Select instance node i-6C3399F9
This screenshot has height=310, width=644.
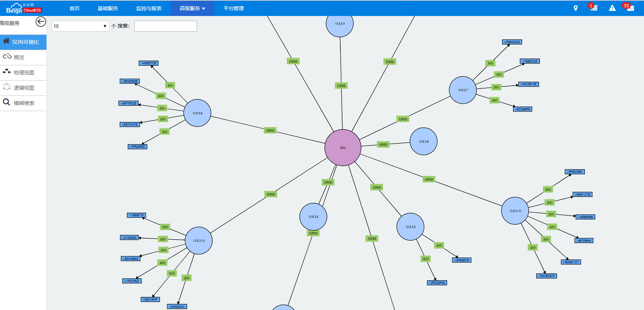coord(523,109)
